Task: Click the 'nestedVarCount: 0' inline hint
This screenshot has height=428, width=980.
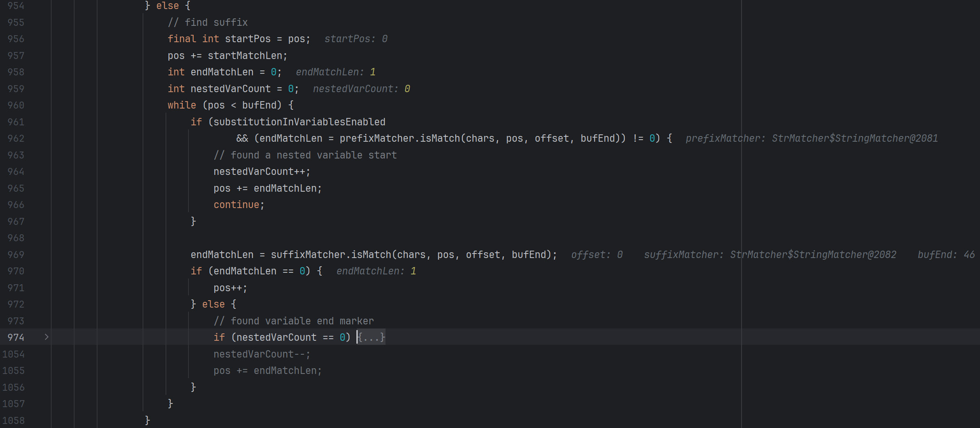Action: (x=361, y=89)
